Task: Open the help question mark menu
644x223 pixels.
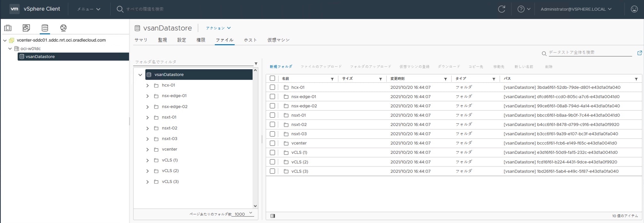Action: [x=524, y=9]
